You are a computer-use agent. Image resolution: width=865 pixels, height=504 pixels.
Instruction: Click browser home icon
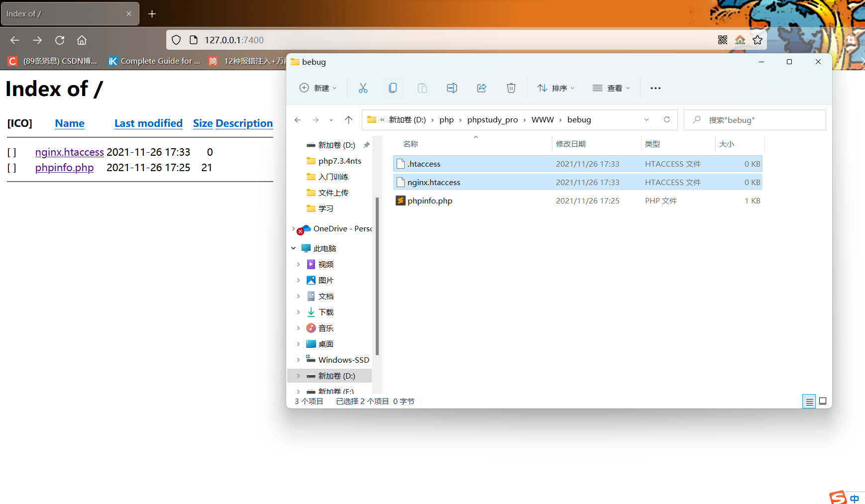pos(82,40)
